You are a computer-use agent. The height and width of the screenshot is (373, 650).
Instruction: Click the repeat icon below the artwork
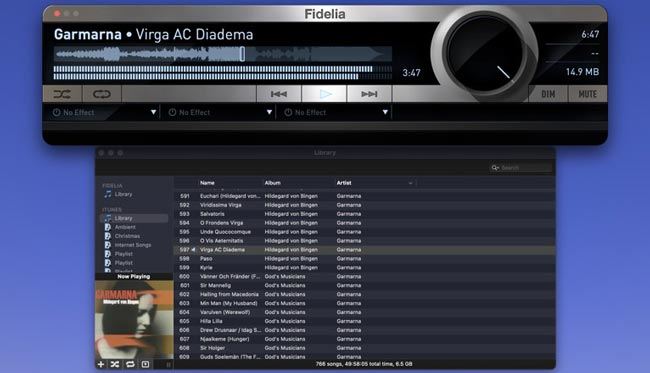click(x=130, y=364)
